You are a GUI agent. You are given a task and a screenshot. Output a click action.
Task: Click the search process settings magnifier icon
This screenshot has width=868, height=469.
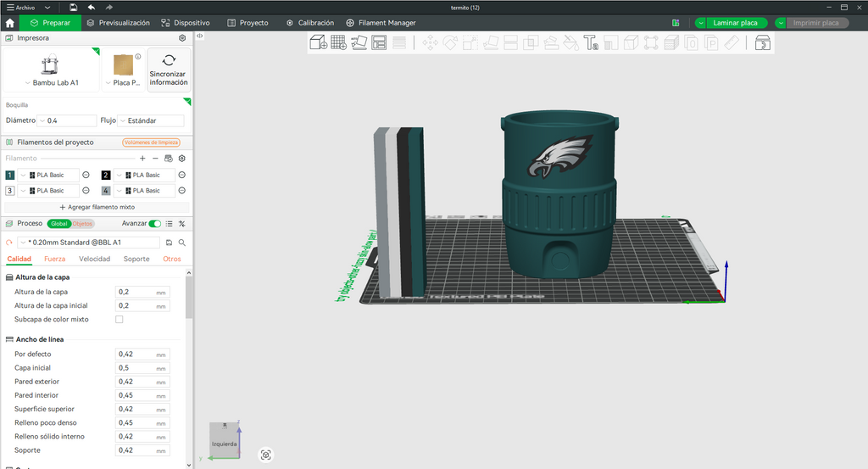pos(181,243)
